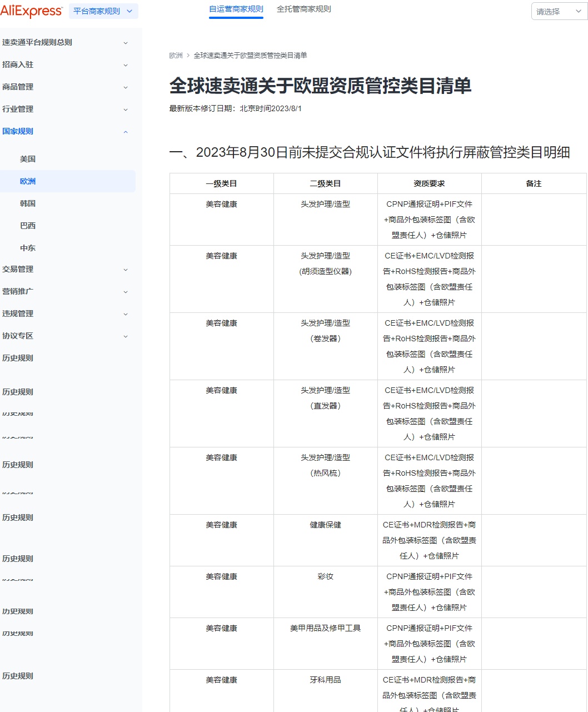
Task: Switch to 自运营商家规则 tab
Action: 236,9
